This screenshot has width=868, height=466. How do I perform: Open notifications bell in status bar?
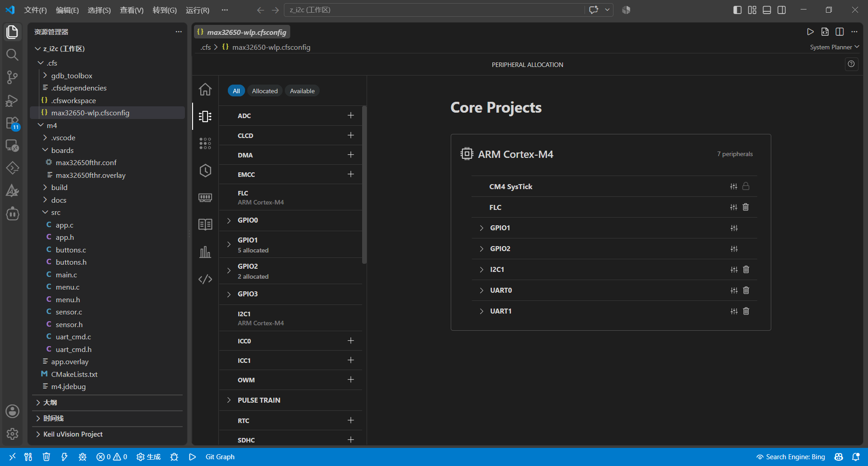856,457
